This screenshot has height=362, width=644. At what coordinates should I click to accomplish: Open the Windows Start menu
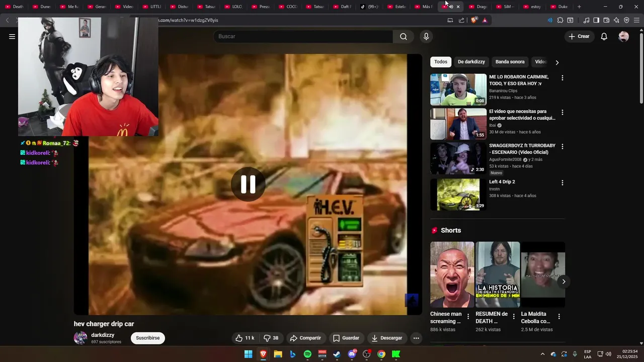(248, 354)
